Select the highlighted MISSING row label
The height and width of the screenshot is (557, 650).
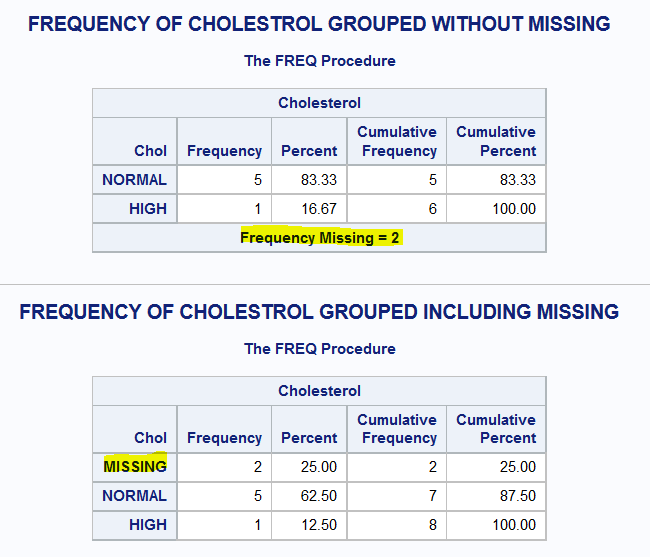click(x=135, y=466)
